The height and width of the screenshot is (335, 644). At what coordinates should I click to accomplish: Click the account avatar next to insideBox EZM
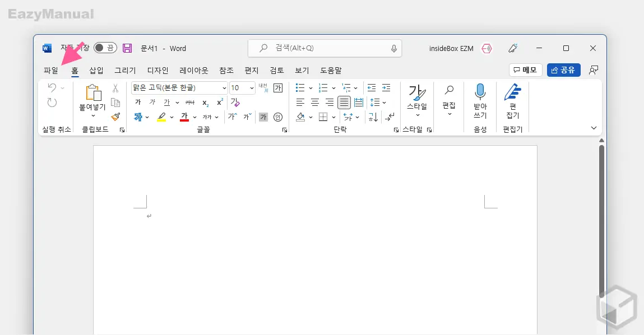(487, 48)
